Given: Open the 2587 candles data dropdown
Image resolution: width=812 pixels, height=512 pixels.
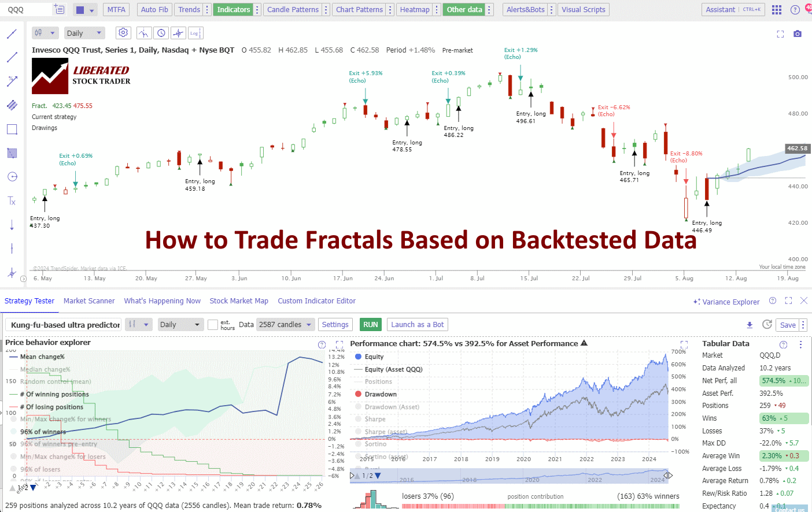Looking at the screenshot, I should (x=285, y=324).
